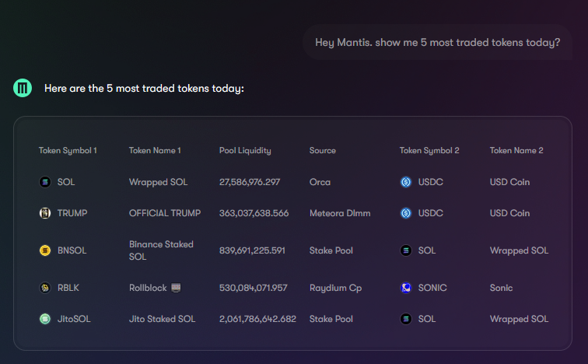Click the 'SOL' symbol 2 text in JitoSOL row

427,319
